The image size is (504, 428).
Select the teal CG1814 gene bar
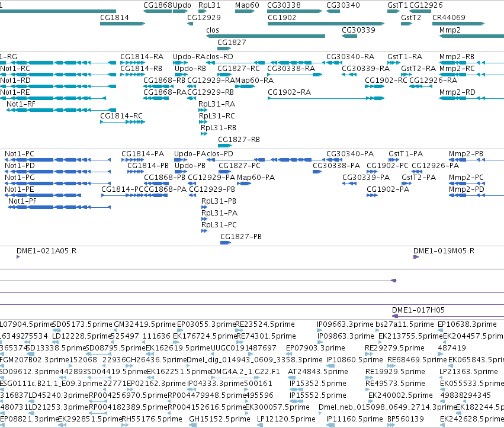[123, 24]
